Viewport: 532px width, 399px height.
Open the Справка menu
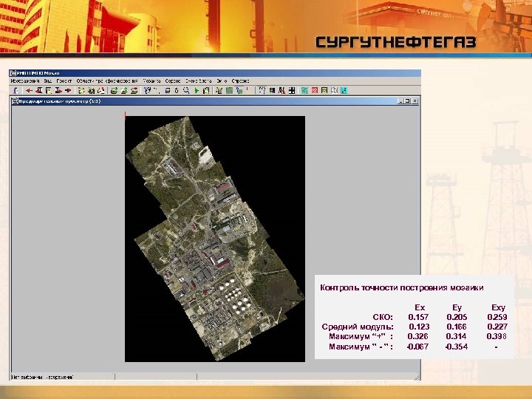pyautogui.click(x=240, y=81)
